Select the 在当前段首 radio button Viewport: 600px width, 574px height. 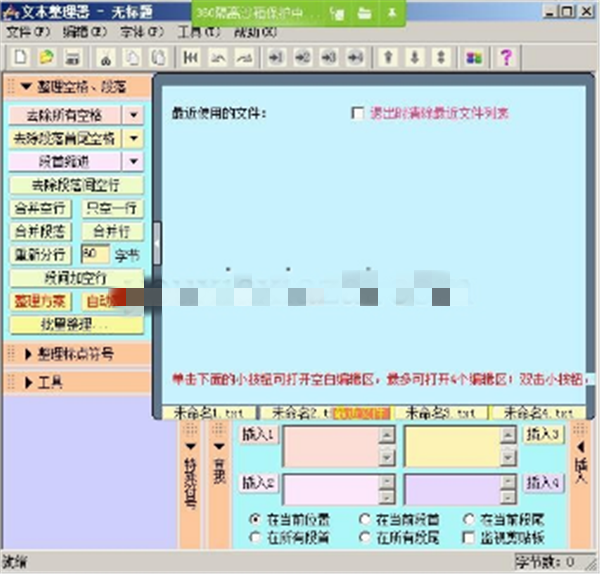pos(365,520)
